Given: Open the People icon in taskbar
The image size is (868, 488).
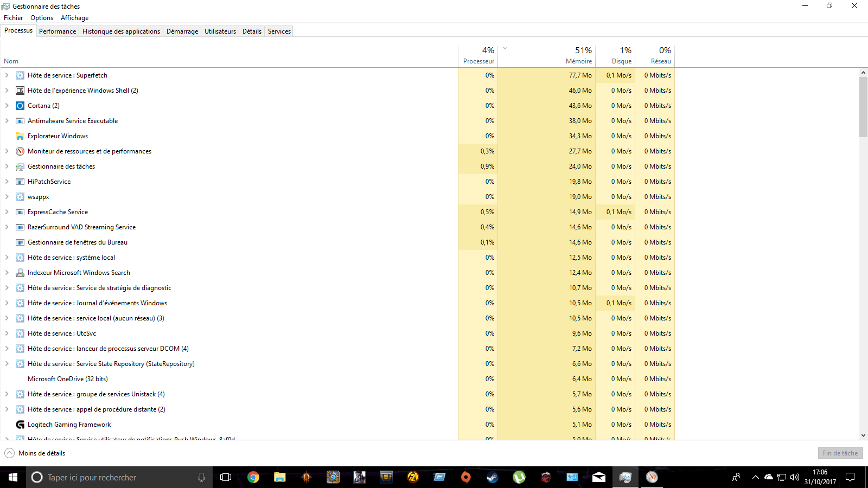Looking at the screenshot, I should 736,477.
